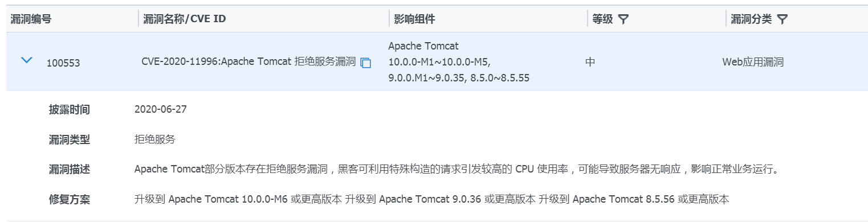Click the CVE-2020-11996 Apache Tomcat title text

(248, 62)
